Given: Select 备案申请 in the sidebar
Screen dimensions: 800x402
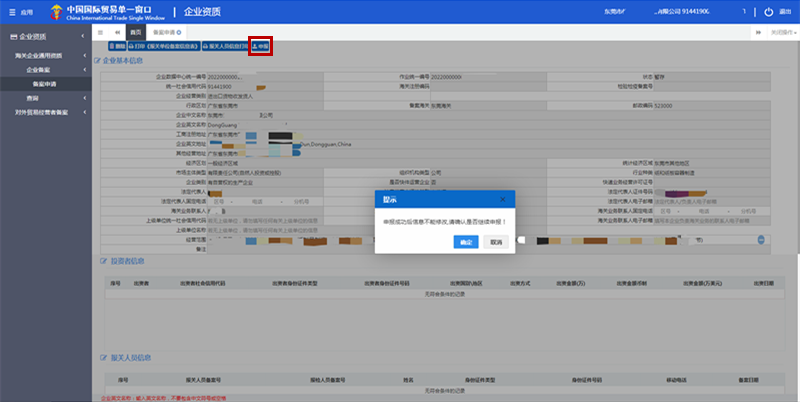Looking at the screenshot, I should tap(45, 84).
